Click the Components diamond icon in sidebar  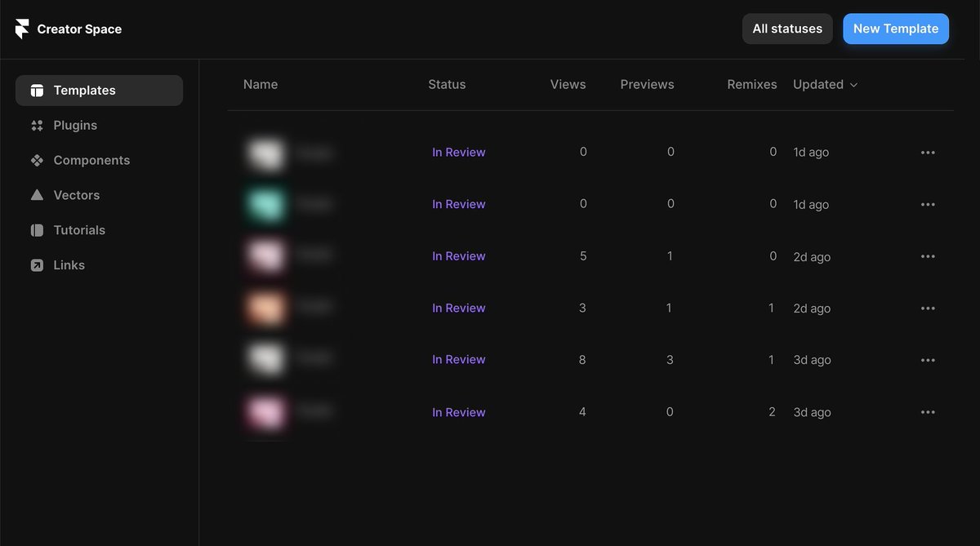(x=37, y=161)
